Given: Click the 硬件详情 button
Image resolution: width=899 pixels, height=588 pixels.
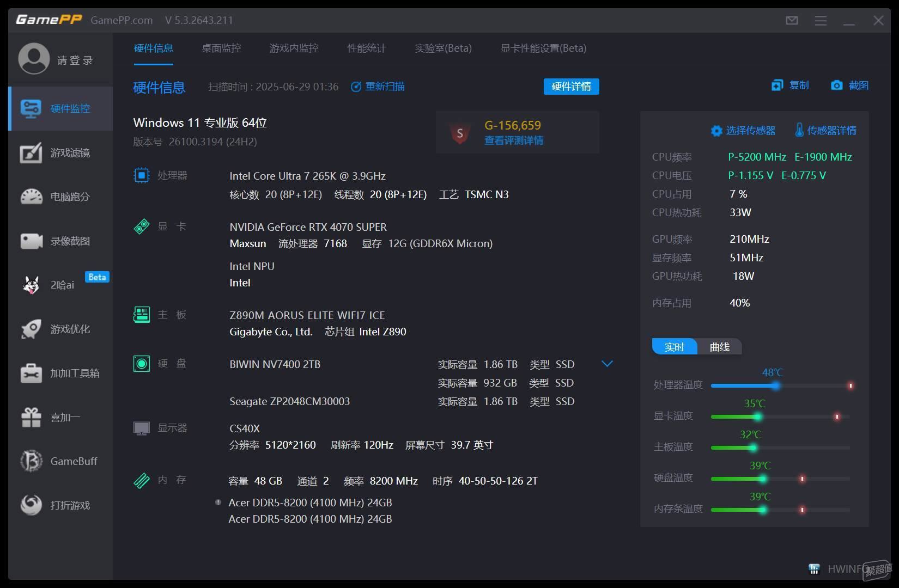Looking at the screenshot, I should (x=572, y=87).
